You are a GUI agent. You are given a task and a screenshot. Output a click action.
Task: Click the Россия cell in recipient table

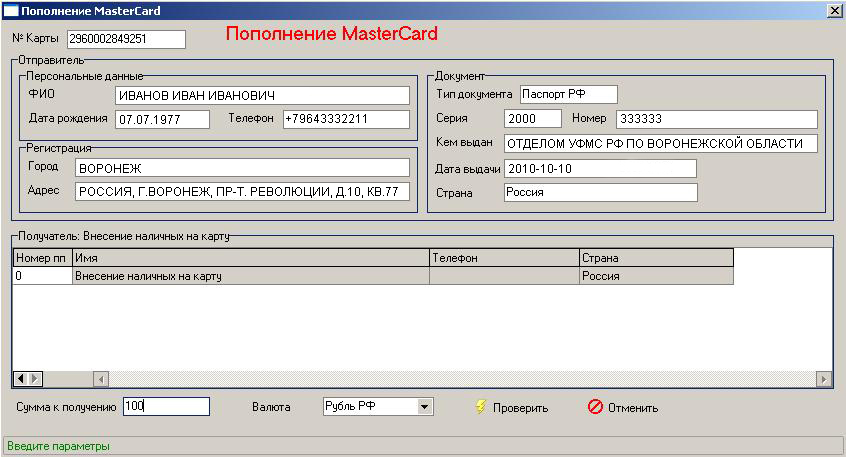(657, 276)
